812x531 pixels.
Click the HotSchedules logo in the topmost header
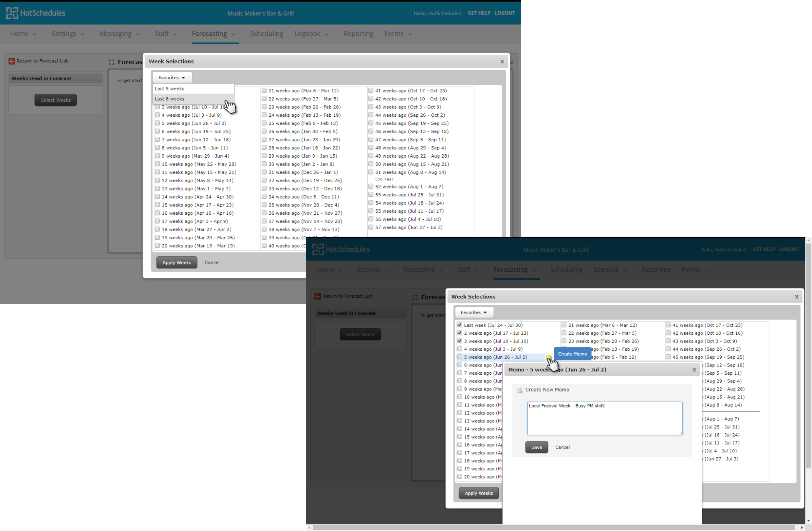click(36, 13)
